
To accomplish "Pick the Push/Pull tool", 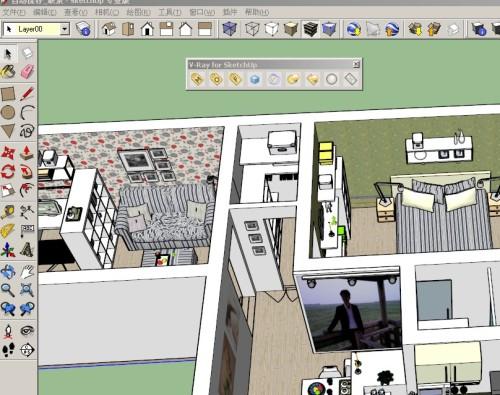I will tap(27, 153).
